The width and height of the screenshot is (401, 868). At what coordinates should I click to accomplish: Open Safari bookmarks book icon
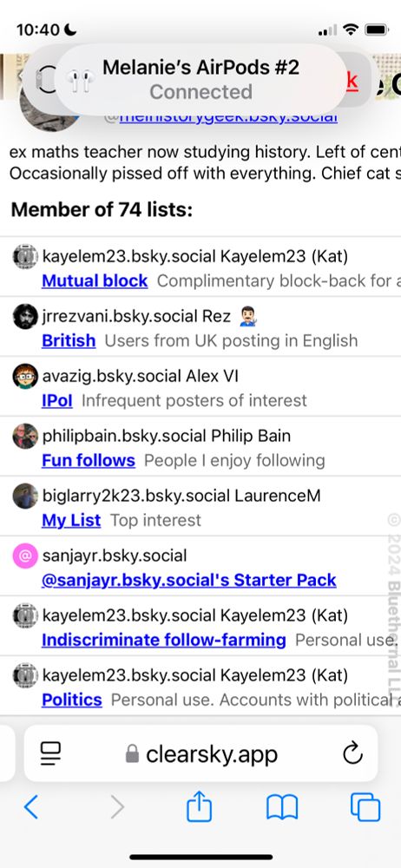pyautogui.click(x=282, y=807)
